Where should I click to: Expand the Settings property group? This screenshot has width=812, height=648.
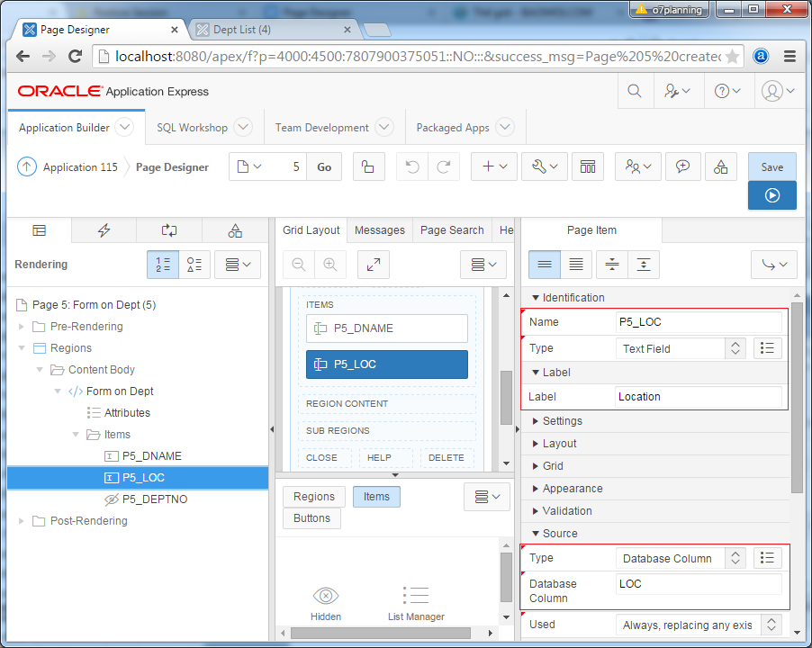(x=536, y=421)
